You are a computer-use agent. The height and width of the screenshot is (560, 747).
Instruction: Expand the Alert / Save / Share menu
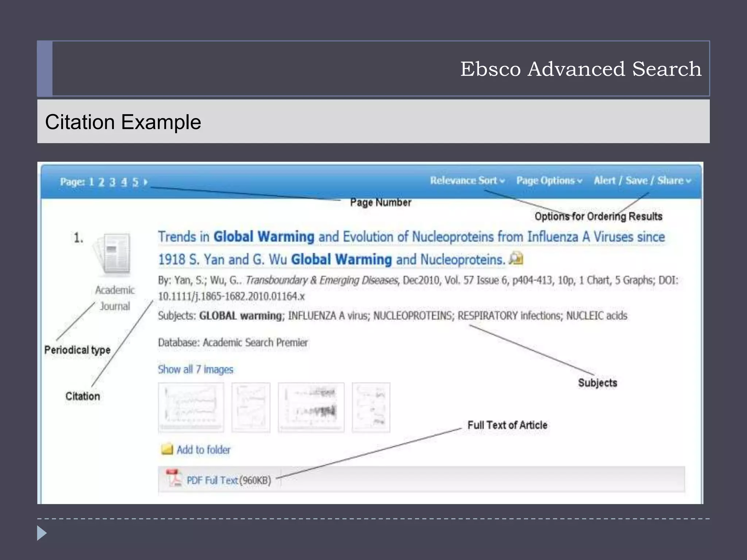642,181
